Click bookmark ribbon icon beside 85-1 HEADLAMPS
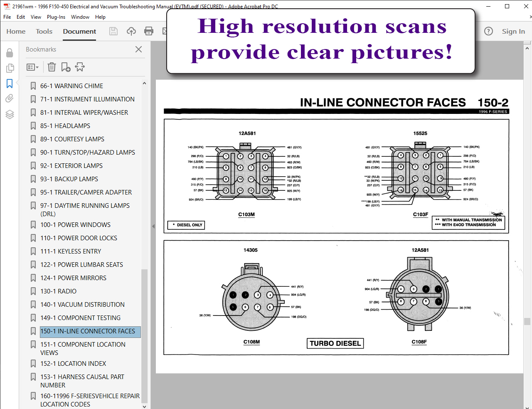This screenshot has height=409, width=532. (33, 126)
